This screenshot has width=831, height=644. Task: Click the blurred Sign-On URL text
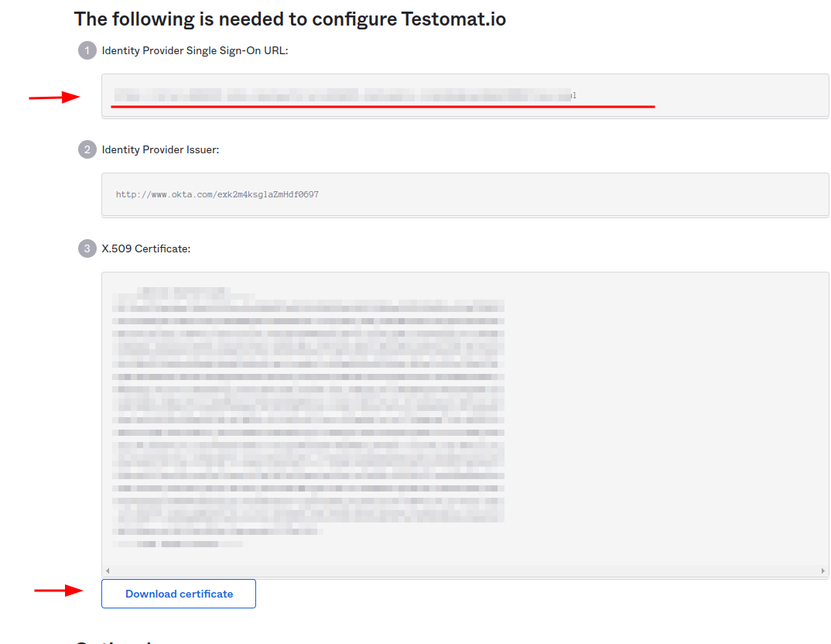344,95
